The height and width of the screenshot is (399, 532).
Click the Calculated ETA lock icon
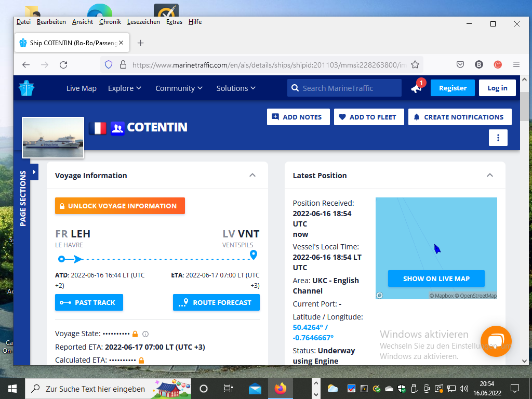coord(141,361)
